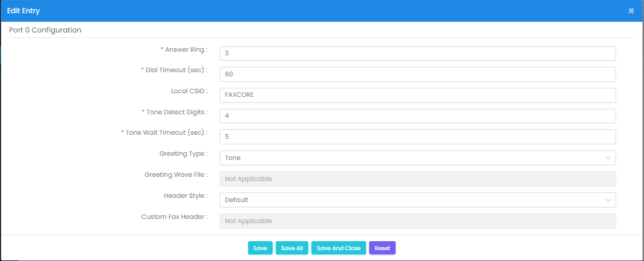The height and width of the screenshot is (261, 644).
Task: Click the Greeting Type label
Action: 183,153
